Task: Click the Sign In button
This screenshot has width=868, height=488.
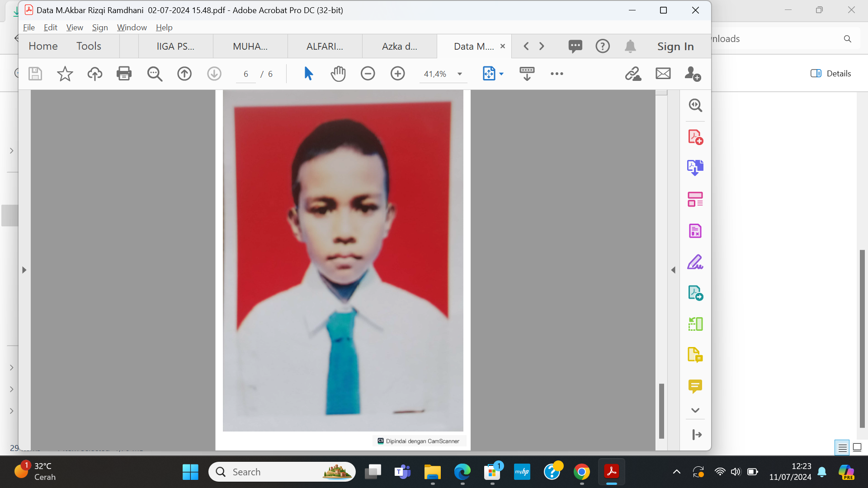Action: pos(675,47)
